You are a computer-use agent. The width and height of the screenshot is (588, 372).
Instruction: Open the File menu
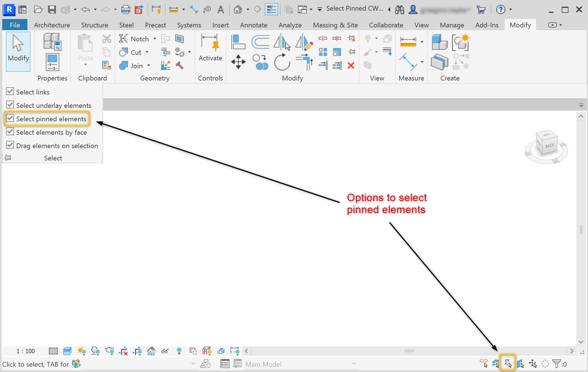(x=15, y=25)
